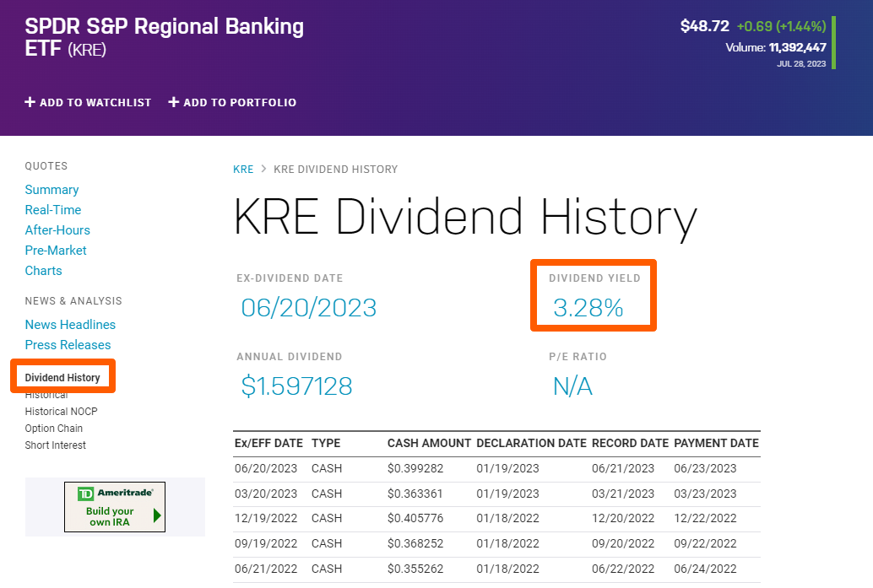Click the plus icon beside Add to Portfolio
Screen dimensions: 873x588
click(x=174, y=102)
